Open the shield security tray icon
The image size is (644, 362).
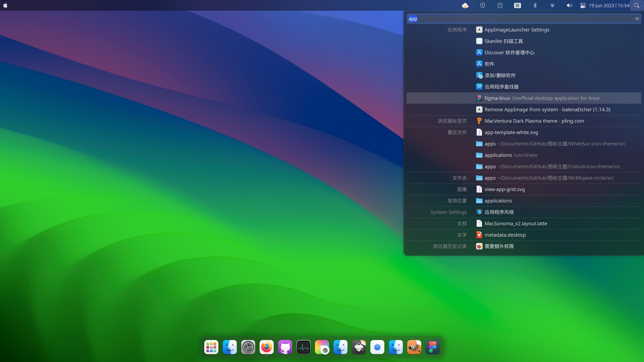click(483, 5)
